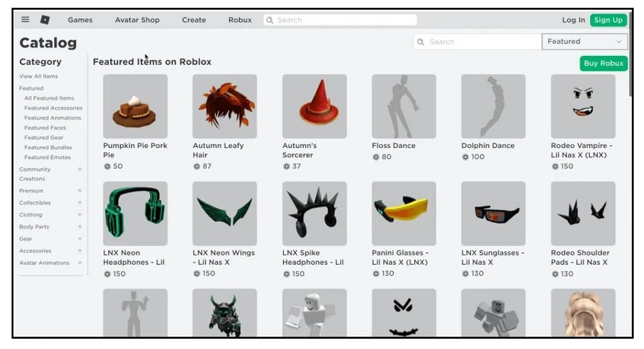Expand the Gear category
Viewport: 644px width, 349px height.
pyautogui.click(x=80, y=238)
